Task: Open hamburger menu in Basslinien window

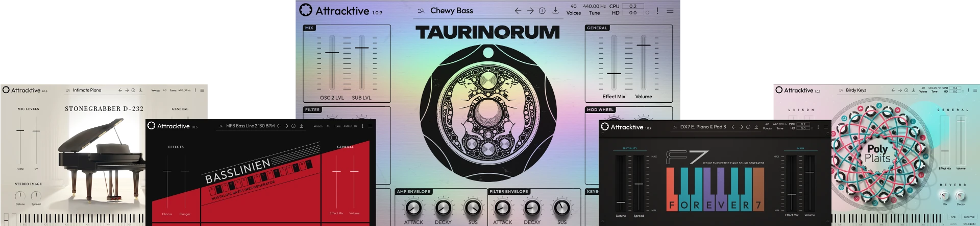Action: [x=370, y=126]
